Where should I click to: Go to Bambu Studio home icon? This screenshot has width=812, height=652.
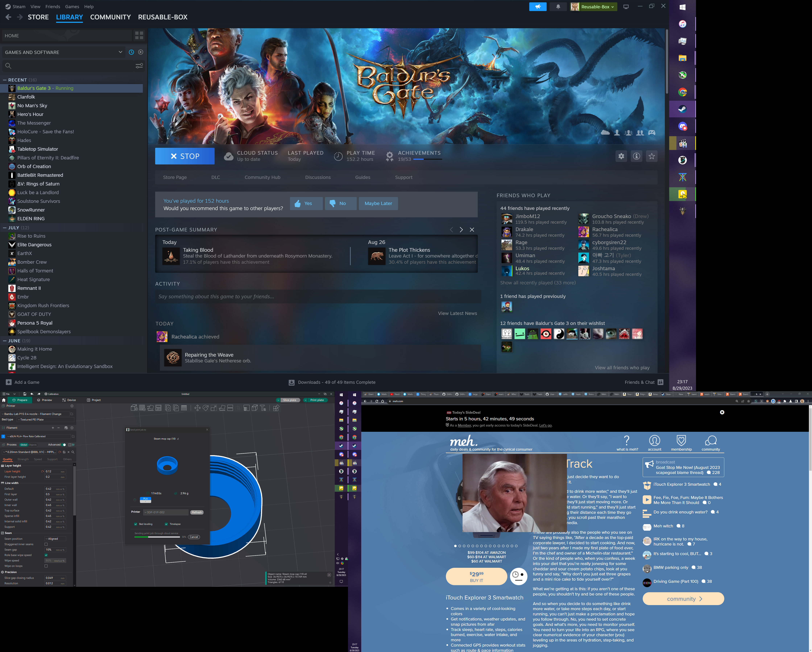4,400
